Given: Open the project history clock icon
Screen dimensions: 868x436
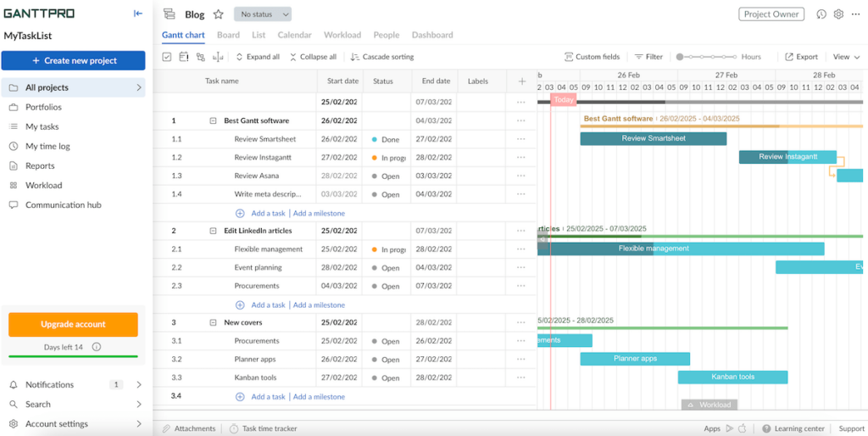Looking at the screenshot, I should tap(821, 14).
